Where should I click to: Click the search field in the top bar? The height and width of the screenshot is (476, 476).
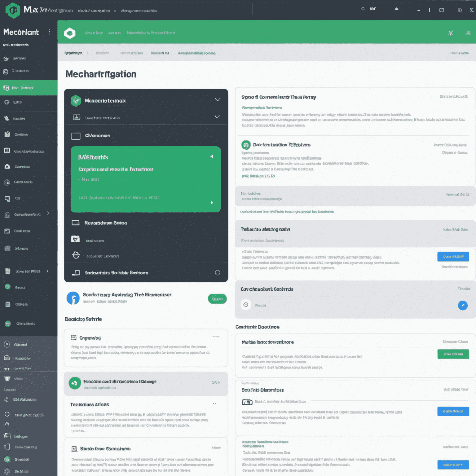point(327,9)
